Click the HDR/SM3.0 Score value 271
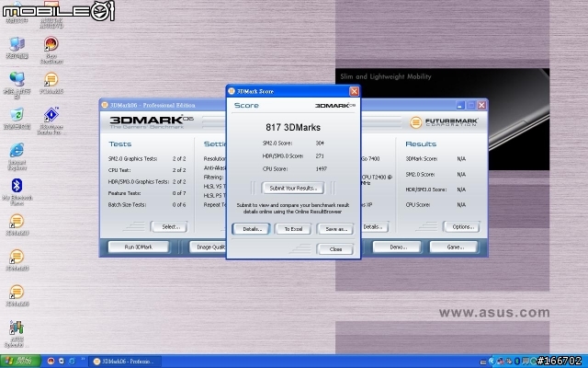The image size is (588, 368). tap(320, 155)
